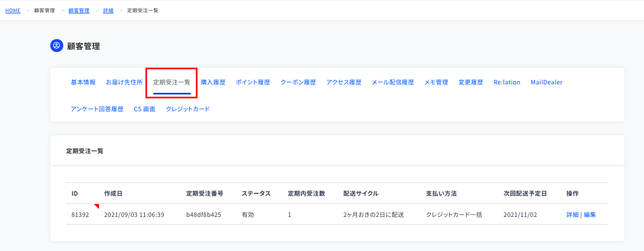Open the アクセス履歴 tab
The image size is (644, 251).
pyautogui.click(x=344, y=82)
